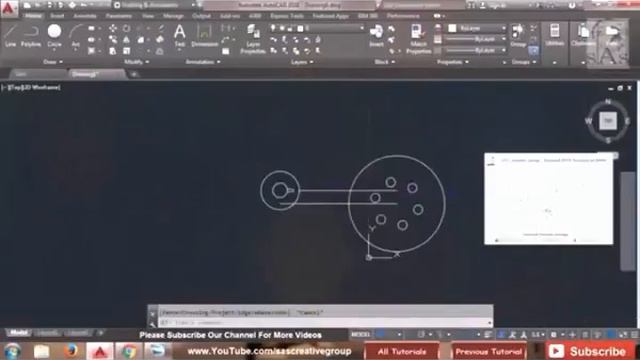The width and height of the screenshot is (640, 360).
Task: Select the Scale tool in Modify
Action: pyautogui.click(x=127, y=51)
